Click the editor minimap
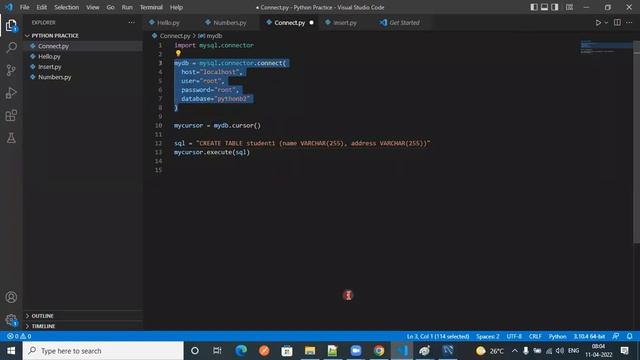Image resolution: width=640 pixels, height=360 pixels. pos(606,47)
